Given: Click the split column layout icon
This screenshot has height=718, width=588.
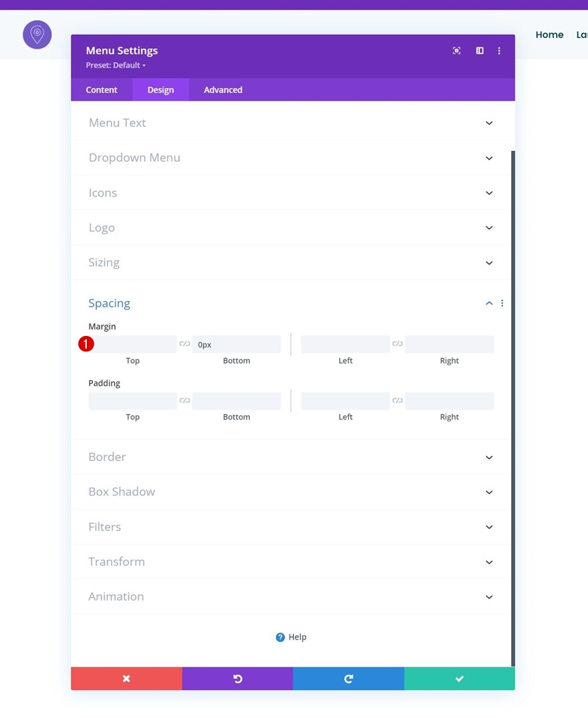Looking at the screenshot, I should point(480,51).
